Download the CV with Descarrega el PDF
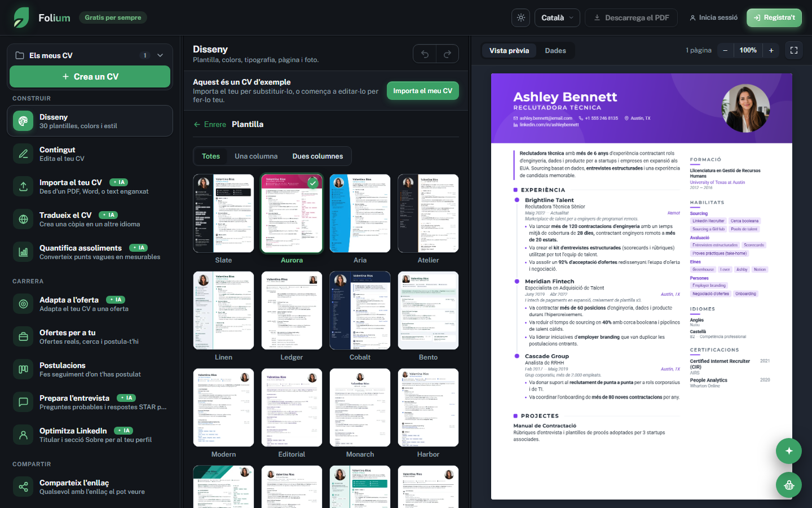Viewport: 812px width, 508px height. click(x=631, y=17)
